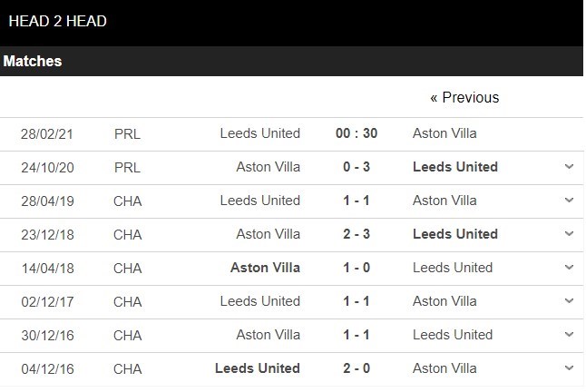Click the HEAD 2 HEAD title
This screenshot has width=586, height=392.
(x=54, y=20)
